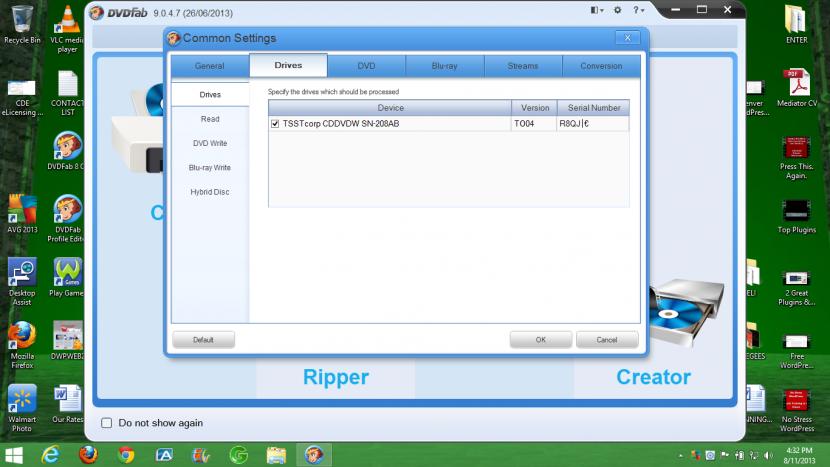Image resolution: width=830 pixels, height=467 pixels.
Task: Open VLC media player desktop icon
Action: (x=67, y=29)
